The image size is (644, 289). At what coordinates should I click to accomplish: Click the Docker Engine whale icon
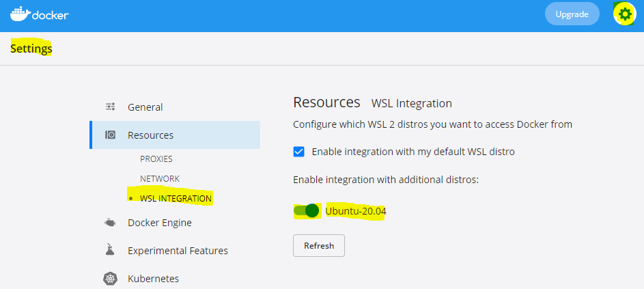(110, 223)
